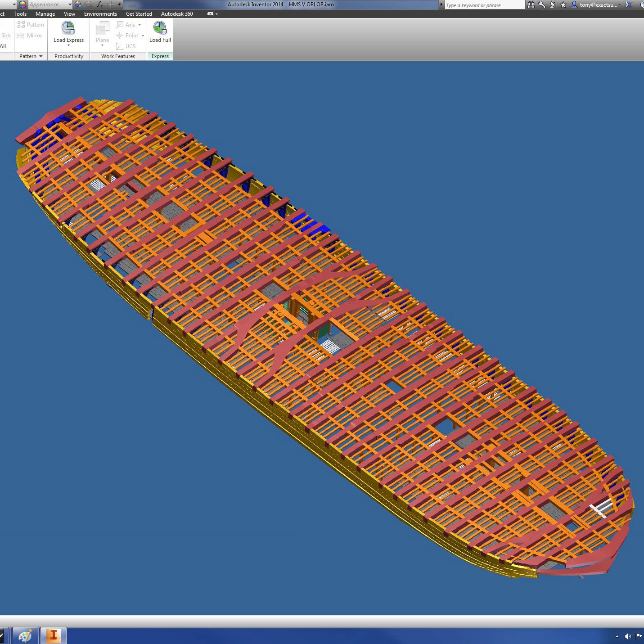Viewport: 644px width, 644px height.
Task: Click the keyword search input field
Action: [x=484, y=5]
